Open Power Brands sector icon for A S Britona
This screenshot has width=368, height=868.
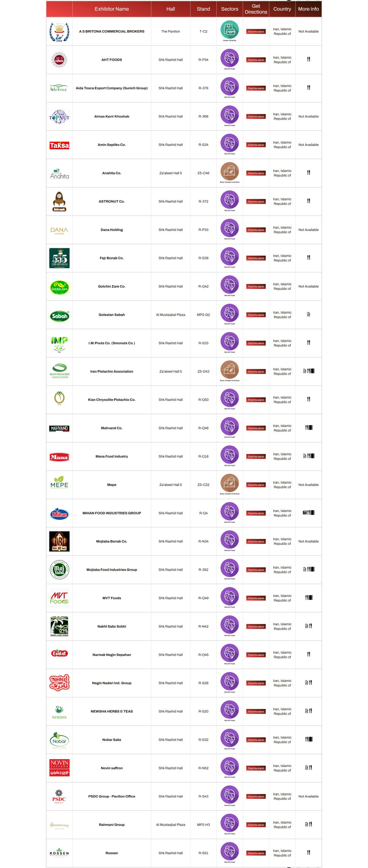[x=230, y=29]
